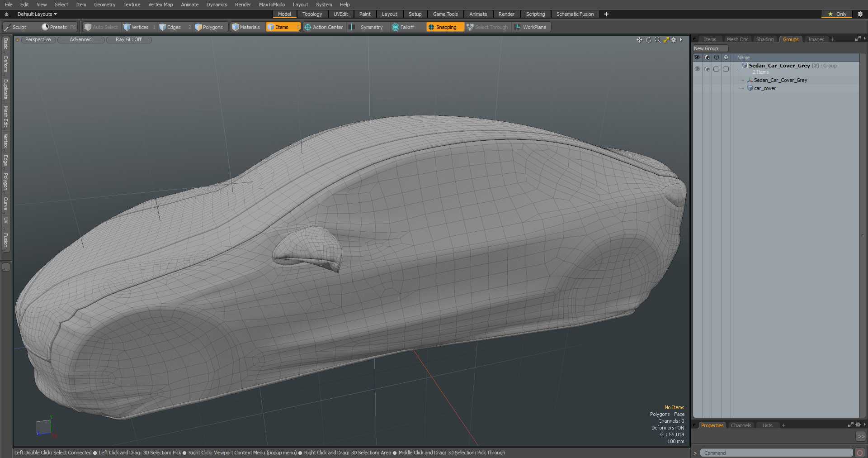
Task: Toggle render visibility of Sedan_Car_Cover_Grey group
Action: [707, 69]
